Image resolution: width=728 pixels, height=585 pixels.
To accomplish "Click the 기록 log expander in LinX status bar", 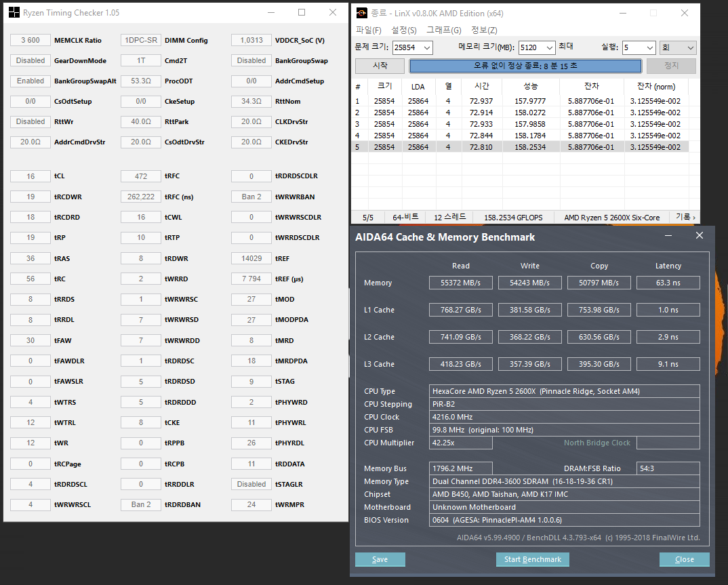I will coord(685,218).
